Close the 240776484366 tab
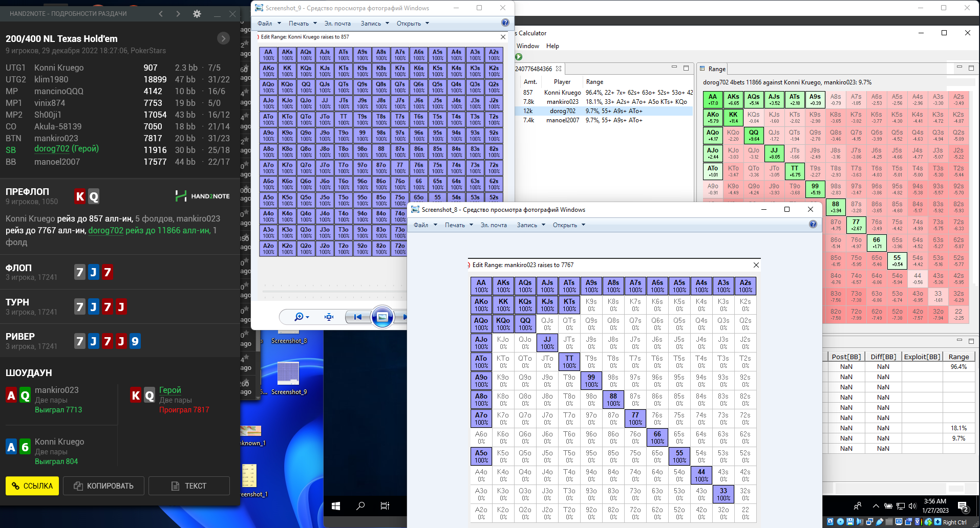980x528 pixels. [559, 69]
